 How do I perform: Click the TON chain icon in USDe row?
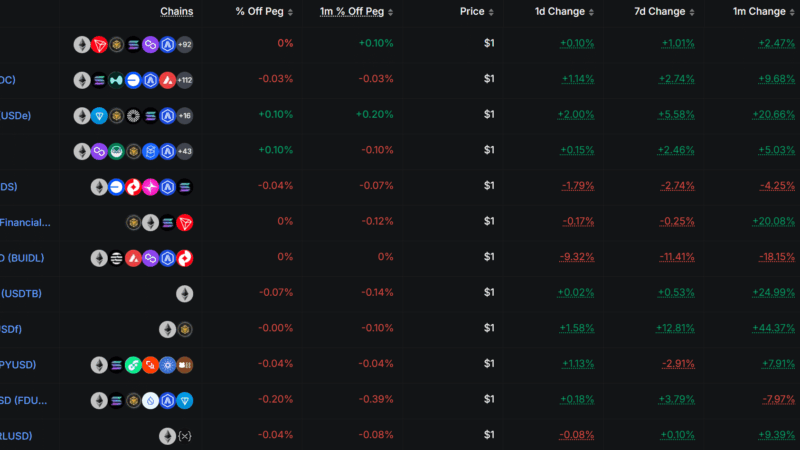click(x=99, y=115)
